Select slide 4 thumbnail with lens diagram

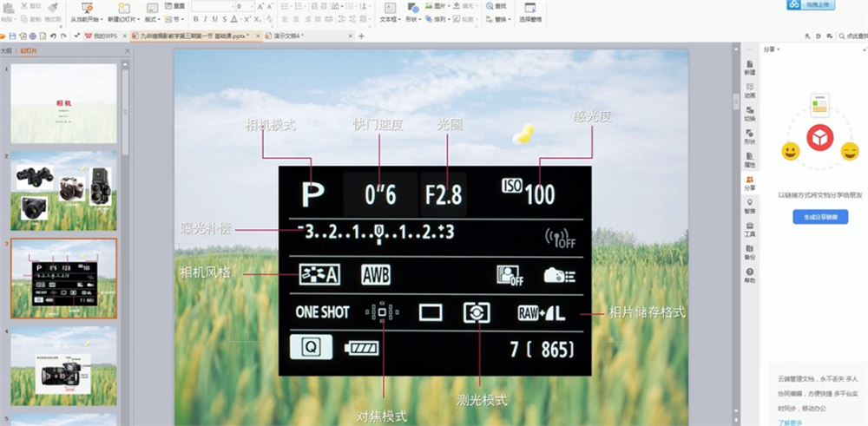(x=63, y=365)
